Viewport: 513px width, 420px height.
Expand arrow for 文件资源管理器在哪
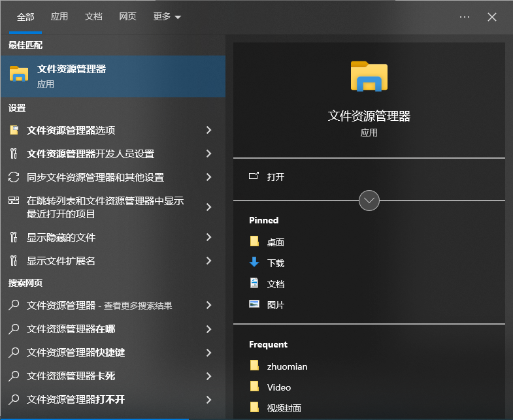pyautogui.click(x=208, y=329)
